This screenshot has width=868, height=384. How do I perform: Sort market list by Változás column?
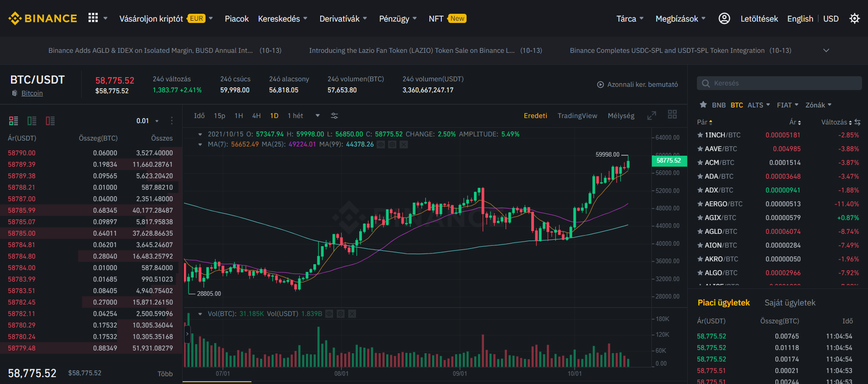(x=836, y=122)
